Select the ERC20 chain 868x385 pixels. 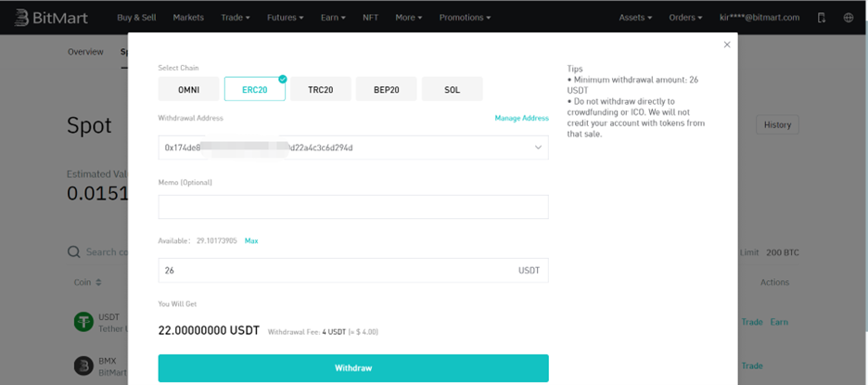tap(255, 89)
